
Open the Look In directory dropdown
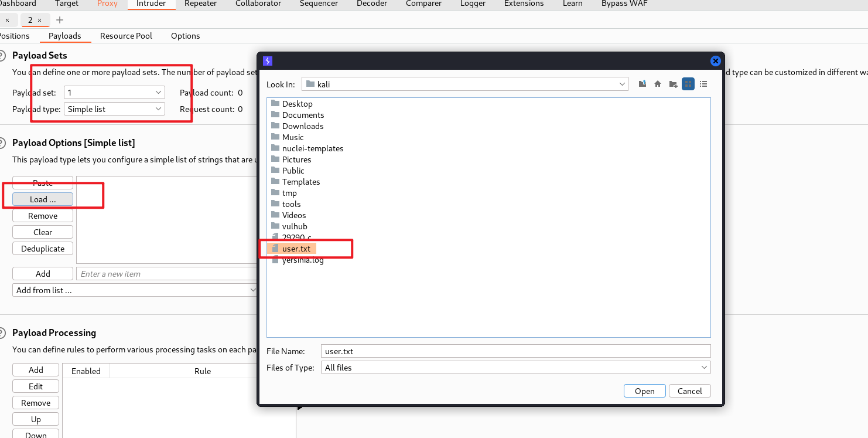tap(622, 84)
